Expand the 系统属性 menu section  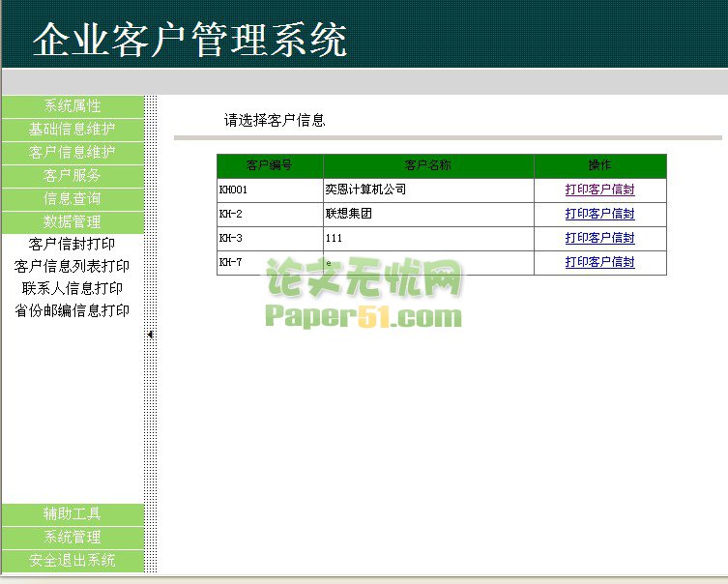click(73, 105)
